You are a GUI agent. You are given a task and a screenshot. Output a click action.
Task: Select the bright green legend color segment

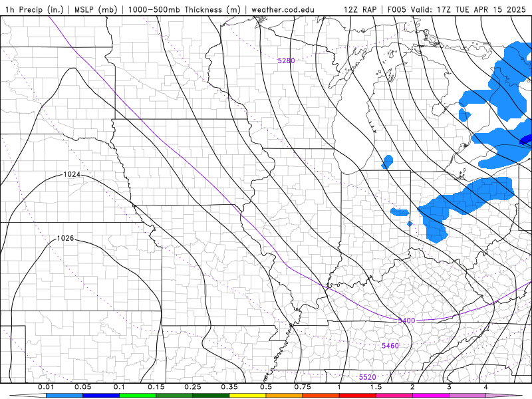(138, 396)
